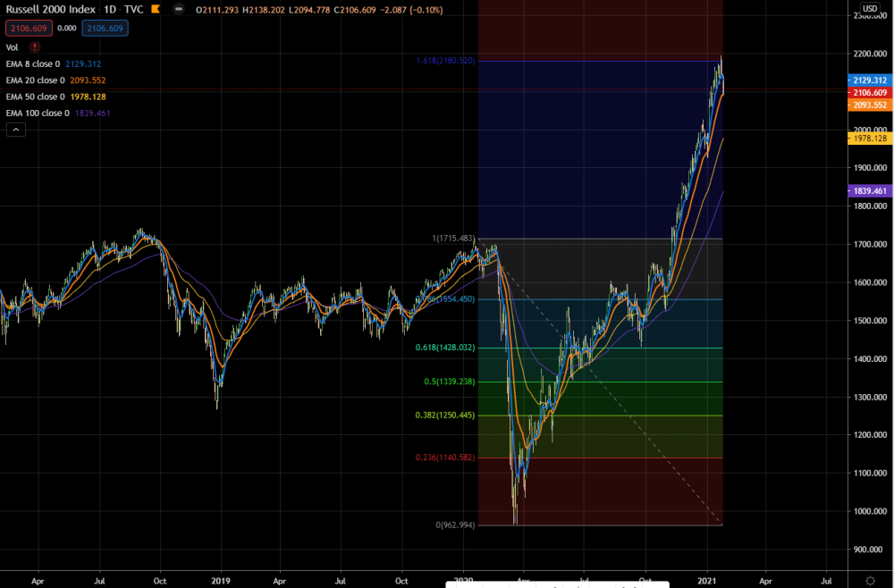Image resolution: width=894 pixels, height=588 pixels.
Task: Click the 2019 label on the time axis
Action: tap(221, 583)
